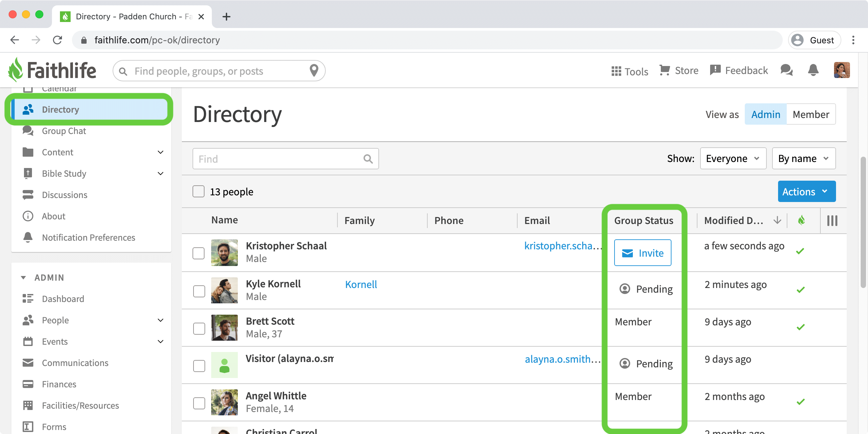Open the user profile avatar menu

pyautogui.click(x=842, y=70)
